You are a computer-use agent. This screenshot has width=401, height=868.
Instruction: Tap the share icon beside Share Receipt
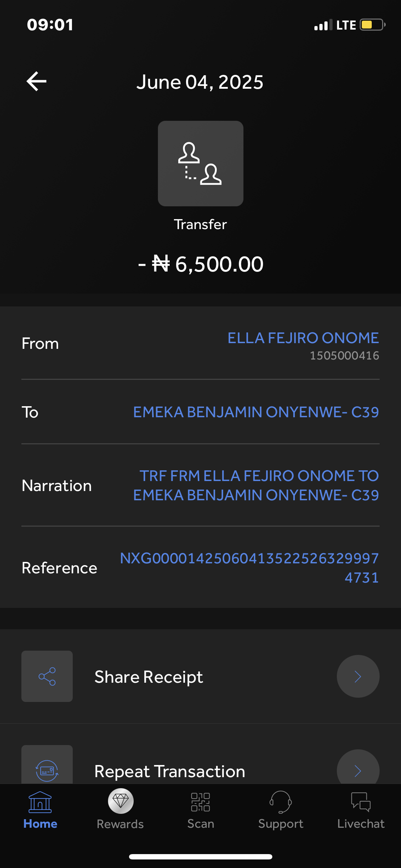pos(47,676)
